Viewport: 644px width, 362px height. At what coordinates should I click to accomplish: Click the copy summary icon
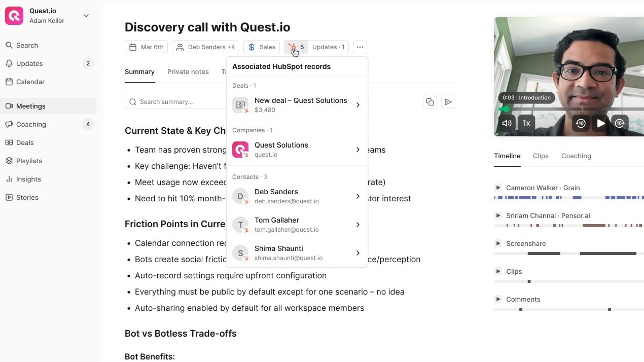pyautogui.click(x=430, y=102)
